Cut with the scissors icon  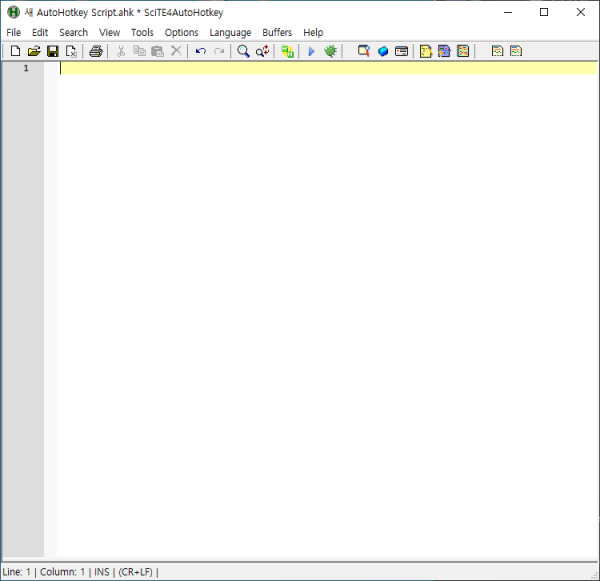coord(121,51)
